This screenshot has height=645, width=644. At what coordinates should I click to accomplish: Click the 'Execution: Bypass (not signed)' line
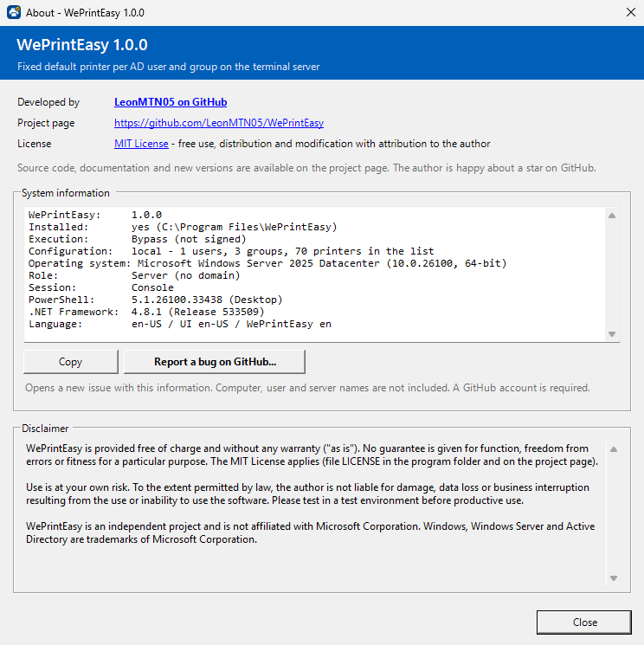coord(137,239)
